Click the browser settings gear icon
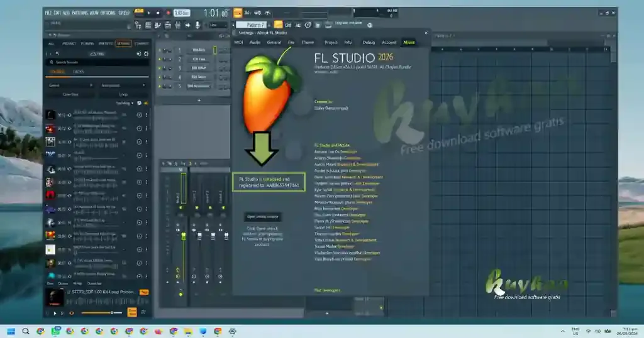644x338 pixels. pos(146,54)
